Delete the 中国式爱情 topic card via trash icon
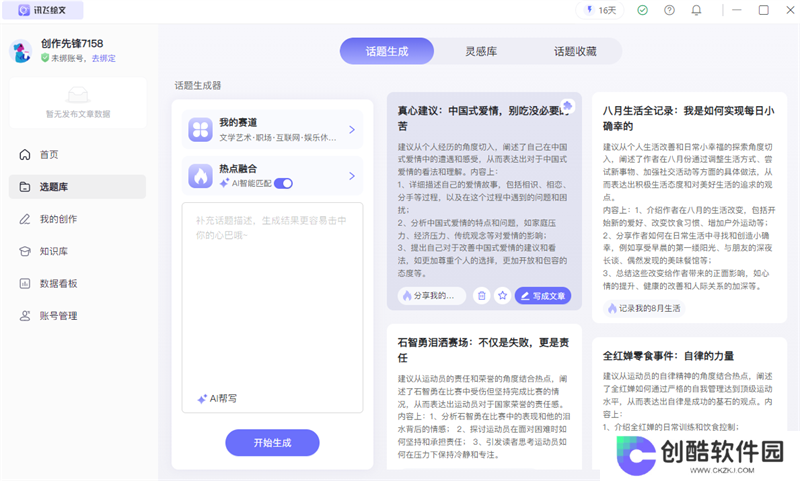This screenshot has height=481, width=800. (x=482, y=296)
